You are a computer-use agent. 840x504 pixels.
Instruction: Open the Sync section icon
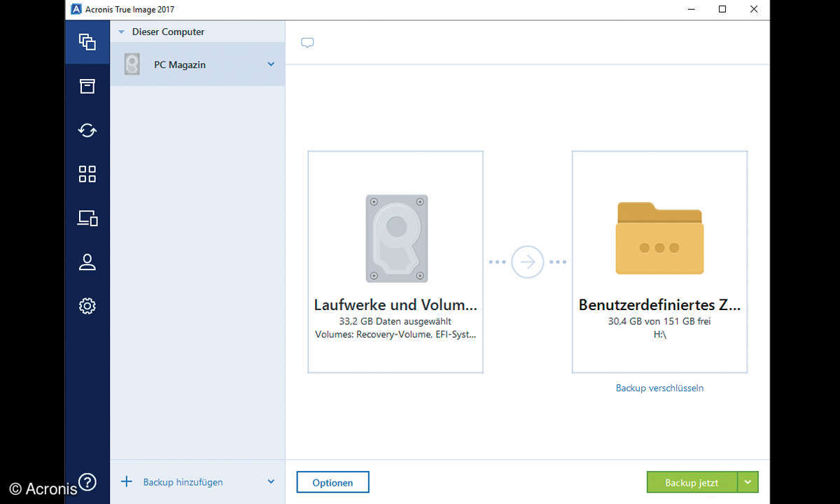click(x=87, y=130)
